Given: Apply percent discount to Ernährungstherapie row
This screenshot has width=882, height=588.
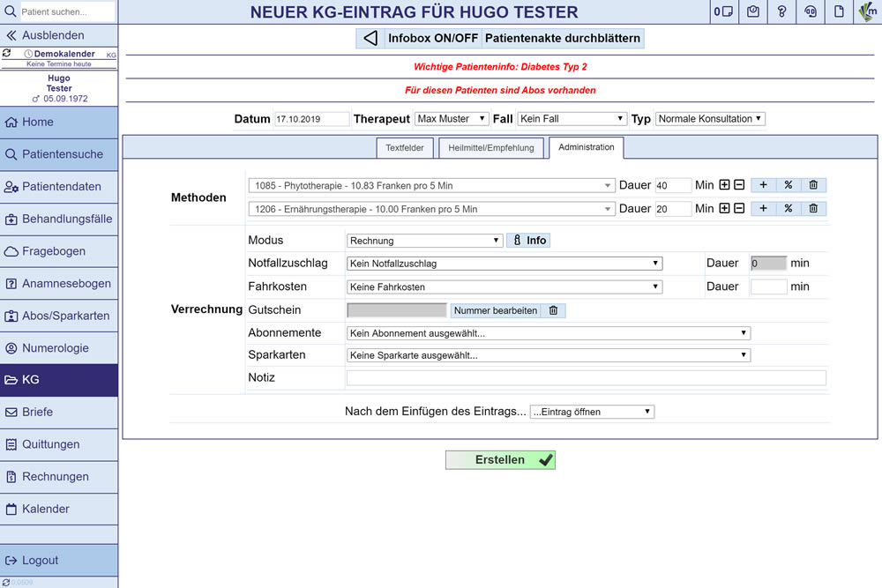Looking at the screenshot, I should pos(788,209).
